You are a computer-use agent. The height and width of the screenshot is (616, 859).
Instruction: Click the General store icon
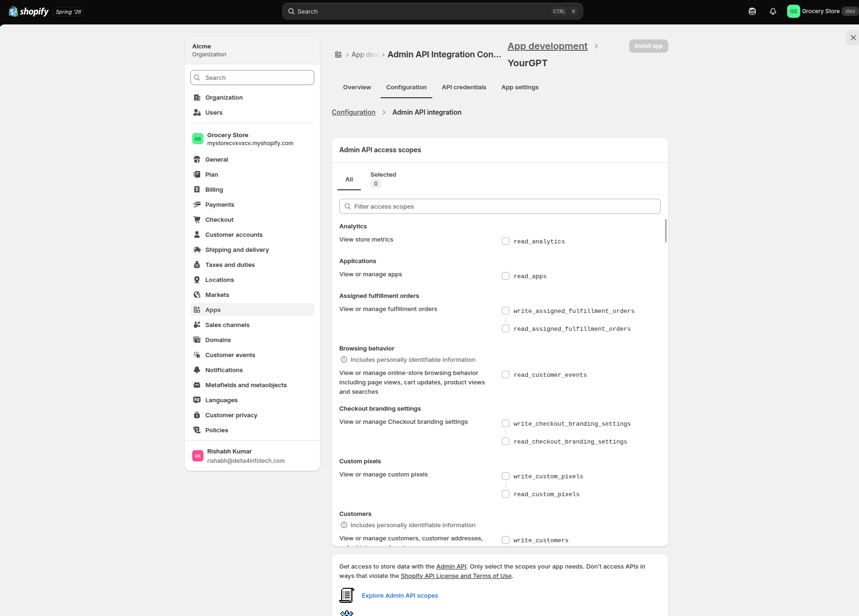coord(197,159)
